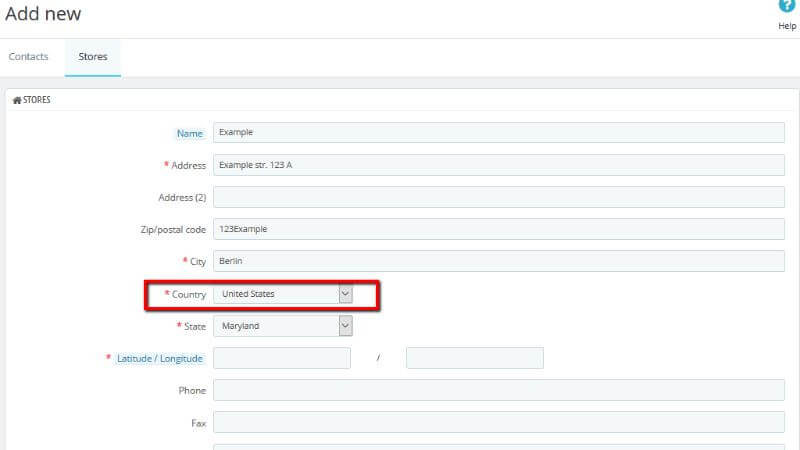Open the Help icon
This screenshot has width=800, height=450.
coord(786,7)
